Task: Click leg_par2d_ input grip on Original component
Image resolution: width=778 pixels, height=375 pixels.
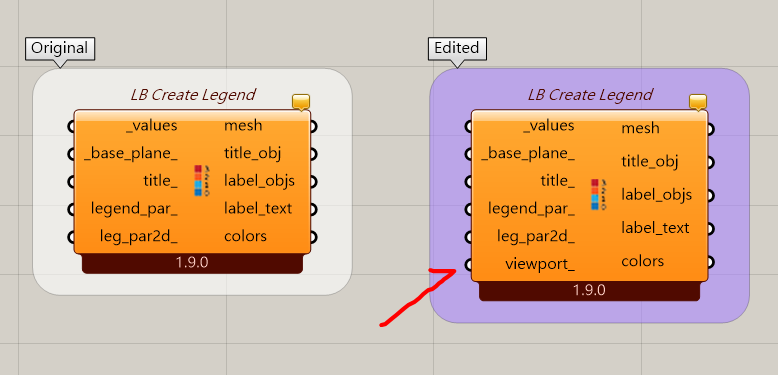Action: [x=71, y=237]
